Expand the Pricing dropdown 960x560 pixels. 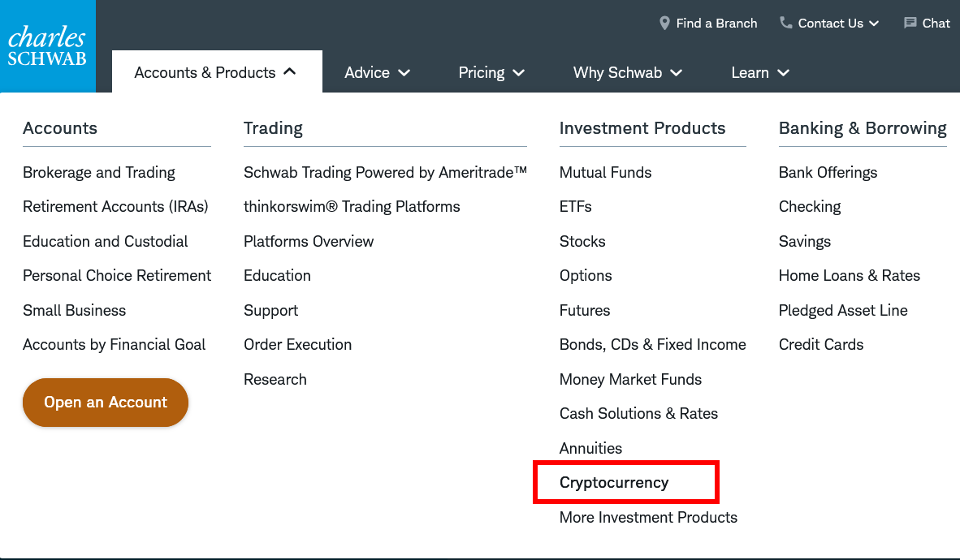[x=491, y=73]
